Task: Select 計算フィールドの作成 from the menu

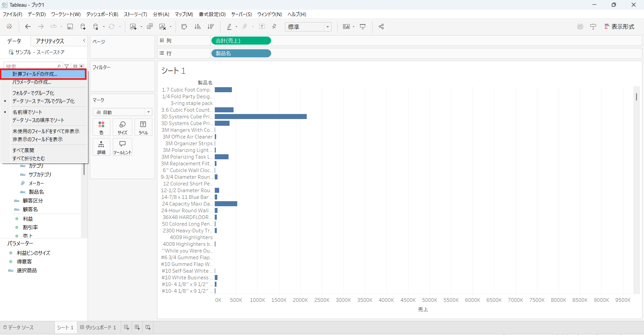Action: [35, 74]
